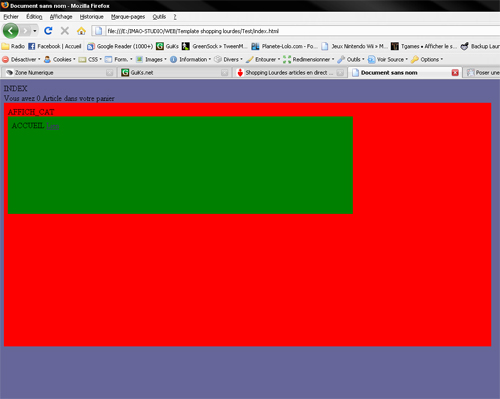Open the Google Reader bookmark
This screenshot has width=500, height=399.
120,46
